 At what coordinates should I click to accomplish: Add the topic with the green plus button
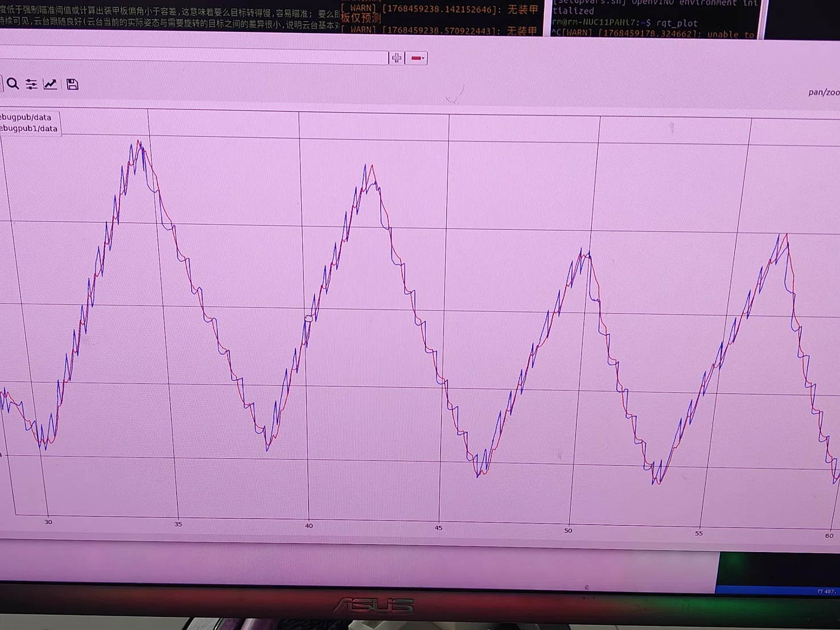coord(397,57)
